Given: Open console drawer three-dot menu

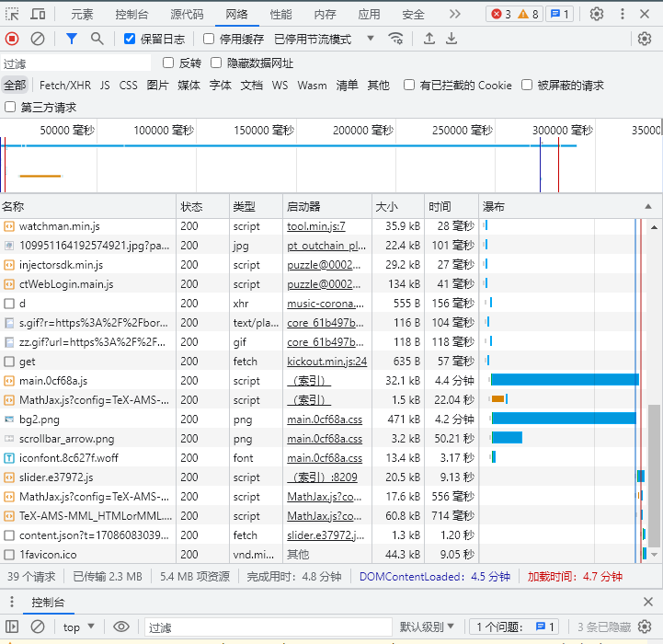Looking at the screenshot, I should 12,602.
